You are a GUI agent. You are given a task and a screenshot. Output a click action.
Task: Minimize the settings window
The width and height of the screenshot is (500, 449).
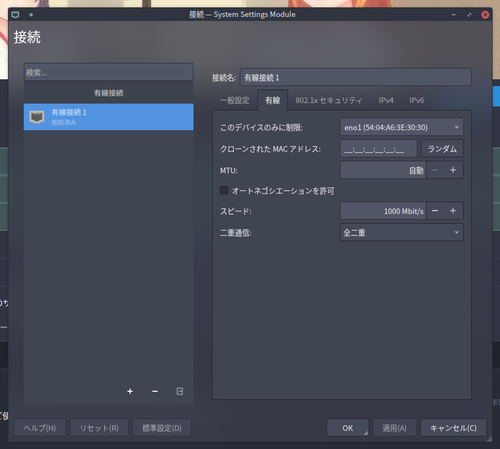tap(453, 15)
